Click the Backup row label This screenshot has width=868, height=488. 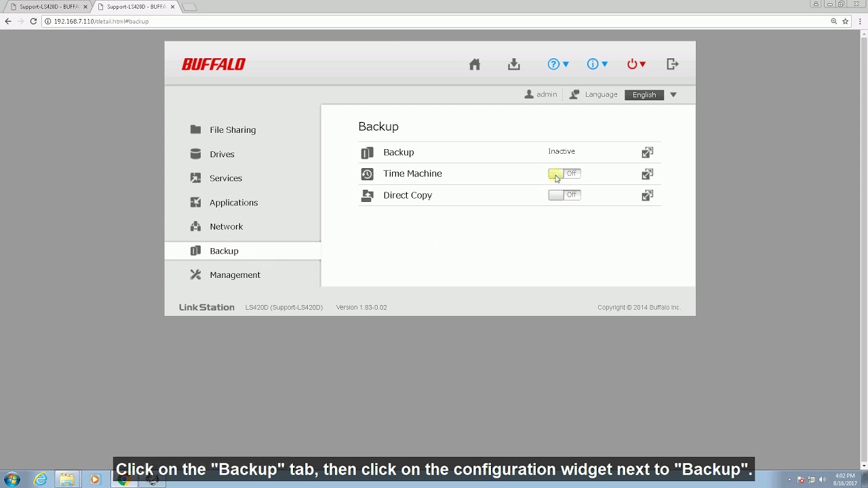399,152
